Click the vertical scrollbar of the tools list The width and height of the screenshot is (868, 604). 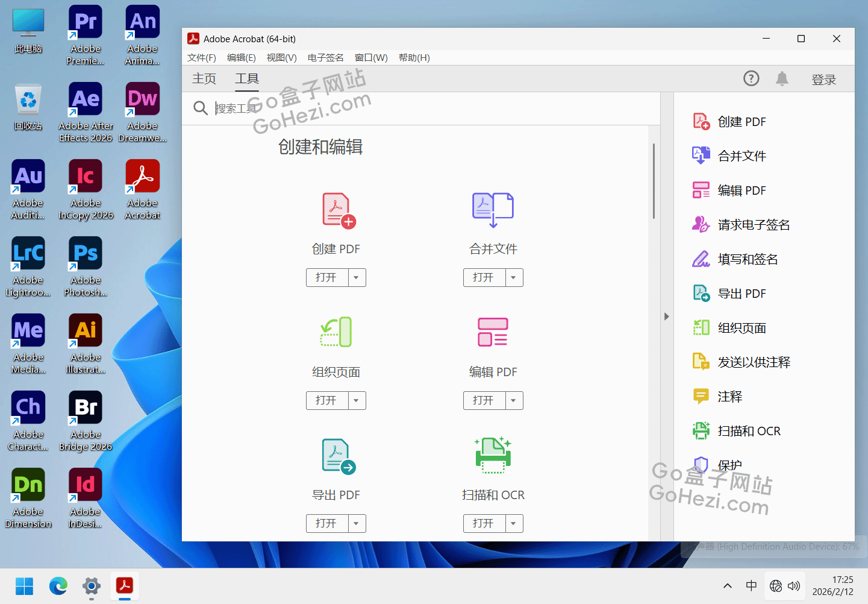click(654, 181)
